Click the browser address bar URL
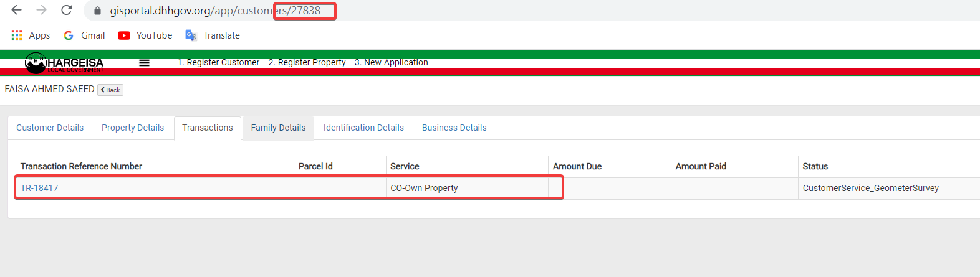Image resolution: width=980 pixels, height=277 pixels. [x=215, y=11]
